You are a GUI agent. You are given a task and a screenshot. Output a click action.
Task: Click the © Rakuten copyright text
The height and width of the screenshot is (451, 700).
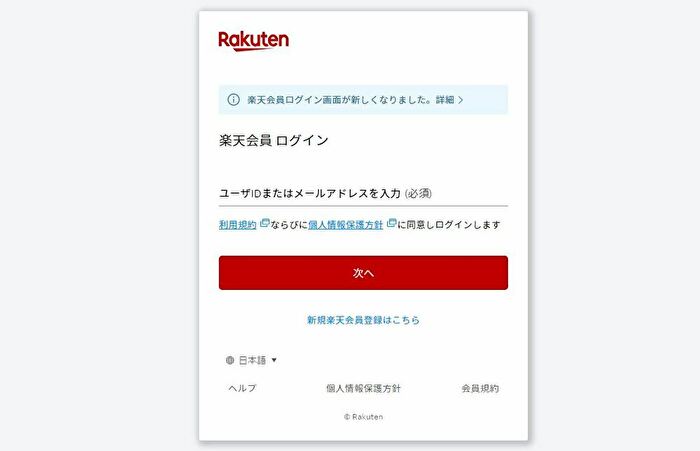[x=363, y=417]
